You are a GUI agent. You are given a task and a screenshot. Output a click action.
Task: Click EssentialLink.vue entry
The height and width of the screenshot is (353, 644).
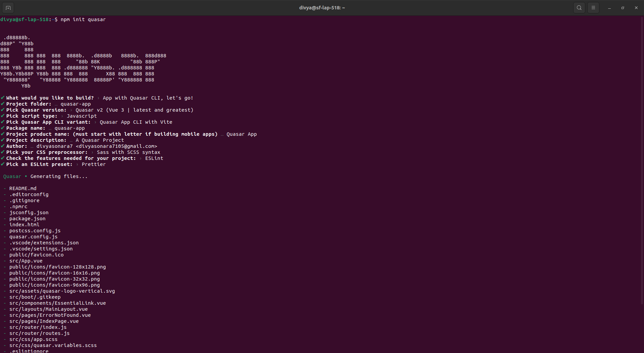pos(58,303)
